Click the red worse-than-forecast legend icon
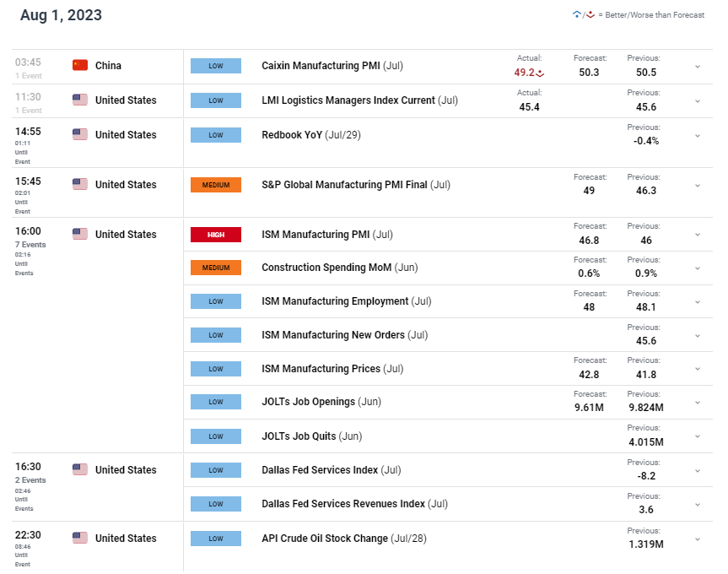Image resolution: width=728 pixels, height=574 pixels. [590, 14]
